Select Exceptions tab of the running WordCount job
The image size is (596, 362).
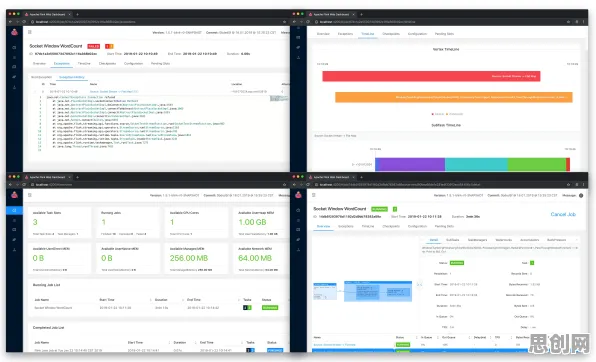346,226
